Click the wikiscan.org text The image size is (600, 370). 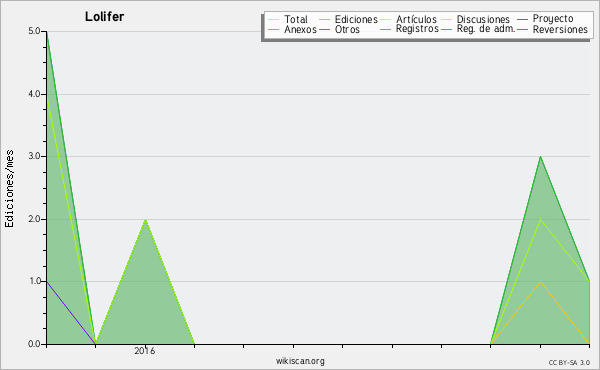(x=300, y=361)
